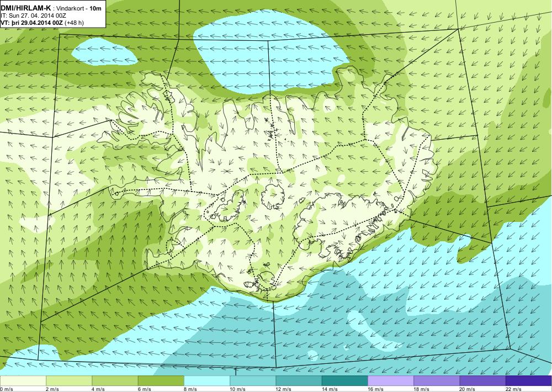Image resolution: width=552 pixels, height=392 pixels.
Task: Click the medium purple swatch starting at 18 m/s
Action: pos(437,381)
